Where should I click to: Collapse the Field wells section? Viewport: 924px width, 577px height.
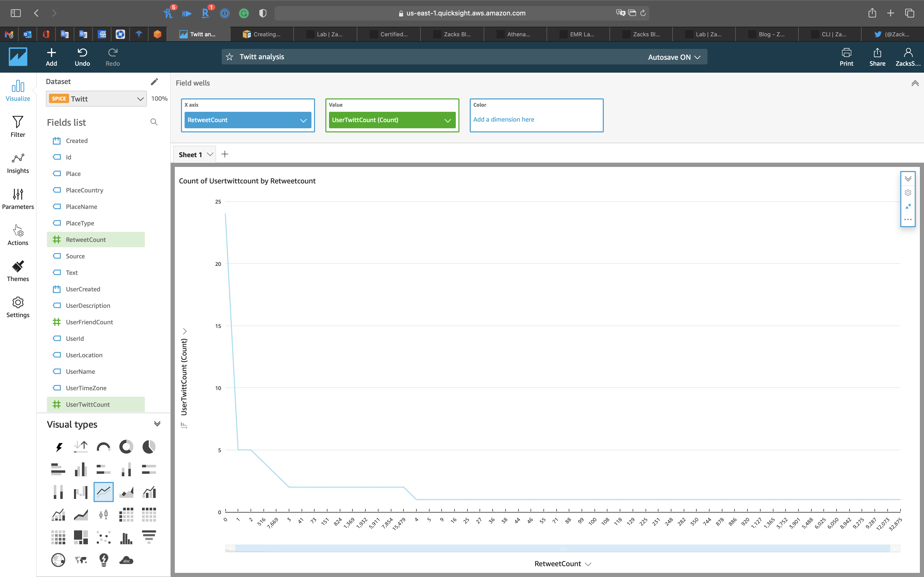click(915, 83)
